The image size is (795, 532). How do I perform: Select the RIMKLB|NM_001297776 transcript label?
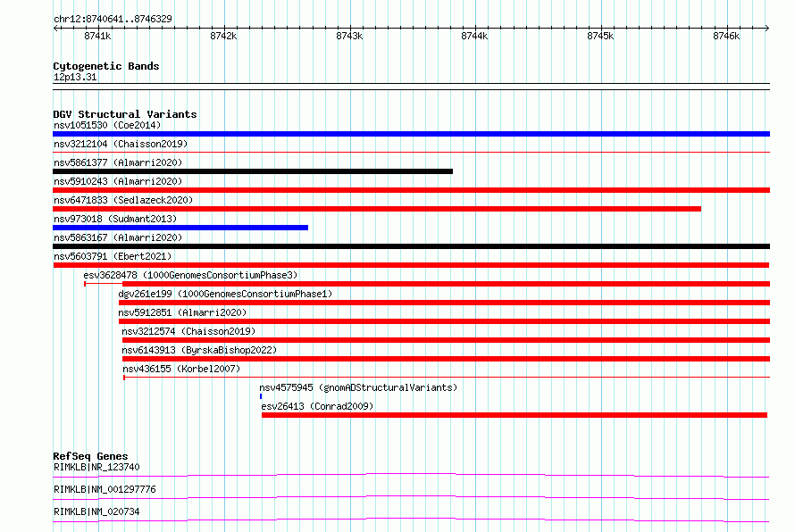pos(105,489)
